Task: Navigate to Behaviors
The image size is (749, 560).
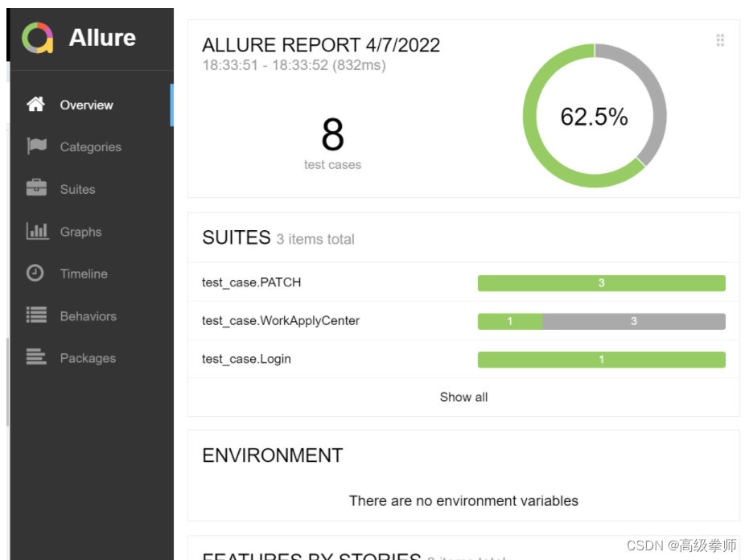Action: 92,316
